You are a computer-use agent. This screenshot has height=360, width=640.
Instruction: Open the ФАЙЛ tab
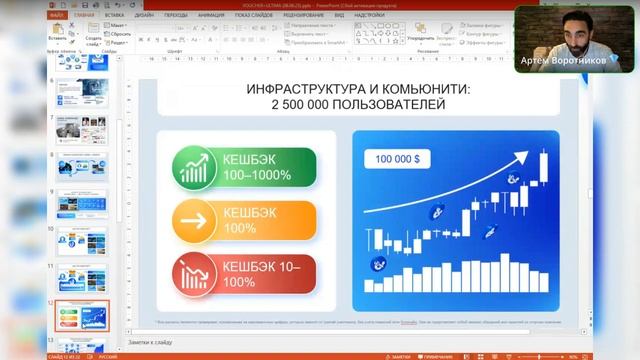57,15
